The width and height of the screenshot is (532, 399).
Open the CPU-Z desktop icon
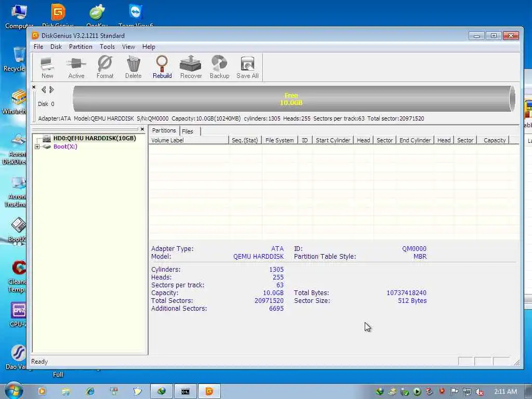pyautogui.click(x=19, y=311)
